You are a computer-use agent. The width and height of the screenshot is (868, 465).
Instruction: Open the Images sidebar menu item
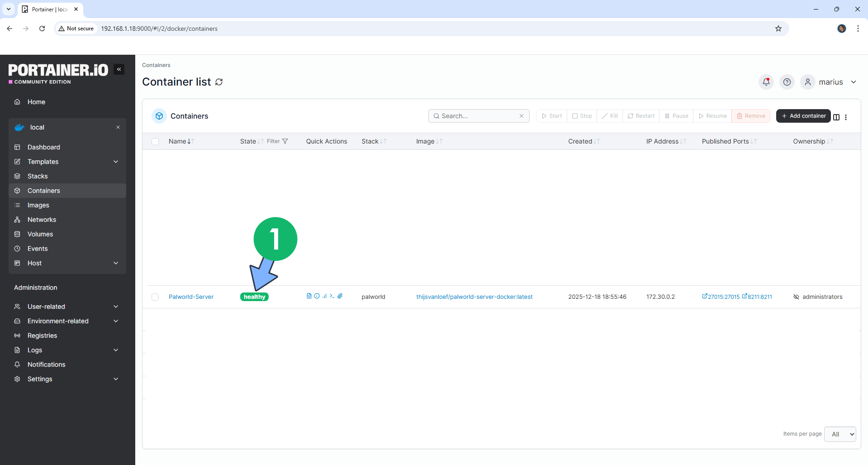tap(38, 205)
